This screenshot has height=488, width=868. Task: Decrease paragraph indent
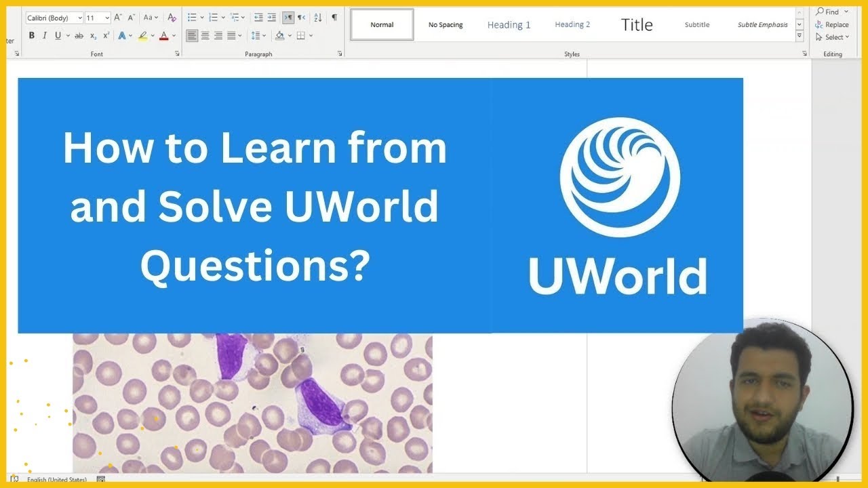point(258,18)
